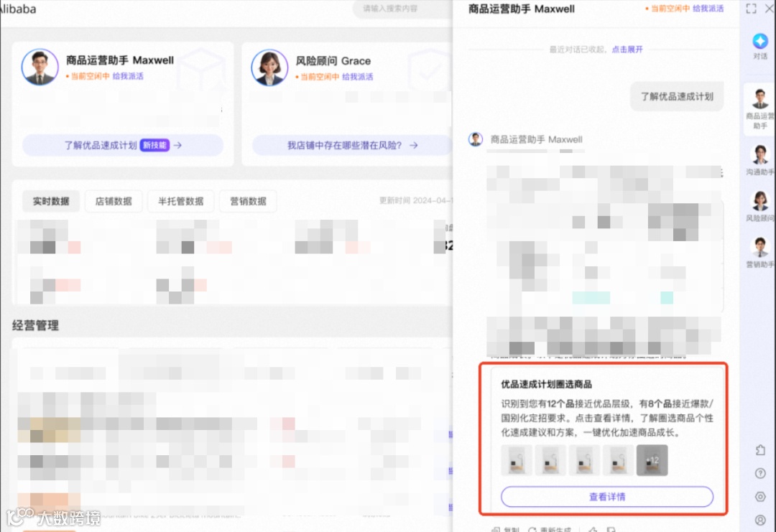The width and height of the screenshot is (776, 532).
Task: Click 查看详情 button in product card
Action: (x=607, y=497)
